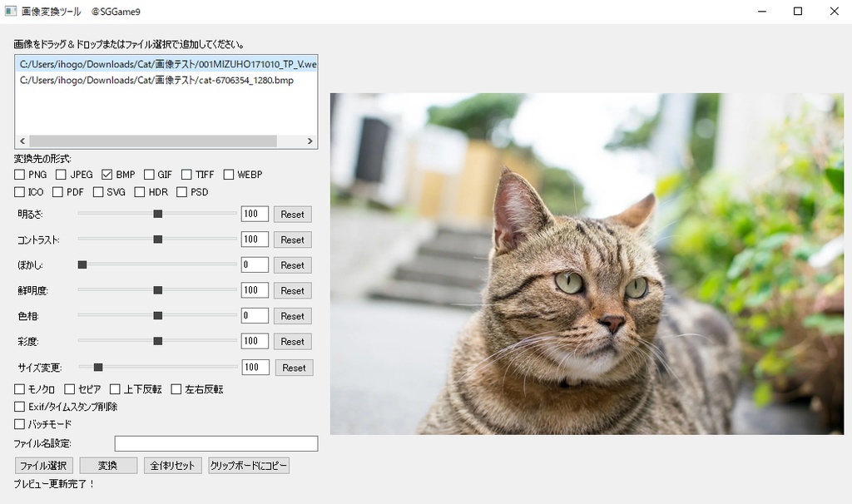Screen dimensions: 852x504
Task: Click the コントラスト slider handle
Action: (157, 240)
